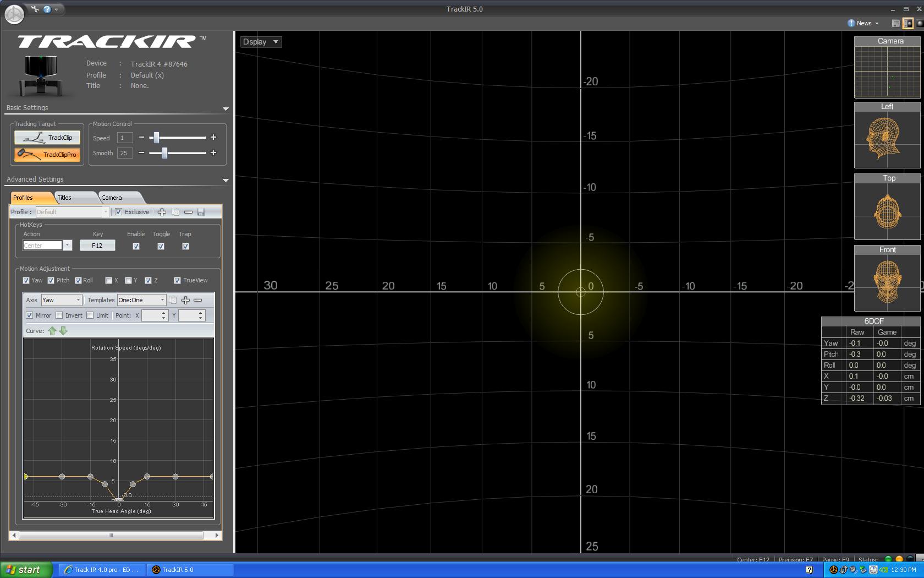Open the Display dropdown
Image resolution: width=924 pixels, height=578 pixels.
tap(261, 42)
